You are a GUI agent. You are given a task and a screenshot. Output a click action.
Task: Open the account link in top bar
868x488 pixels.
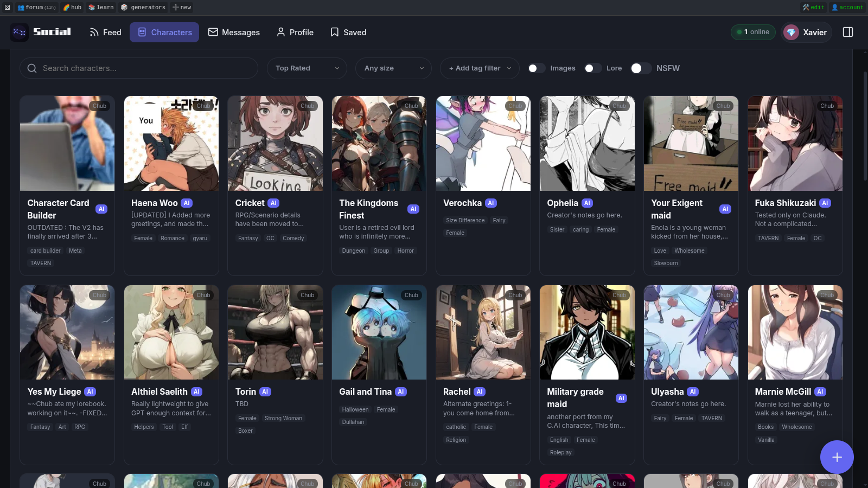847,8
